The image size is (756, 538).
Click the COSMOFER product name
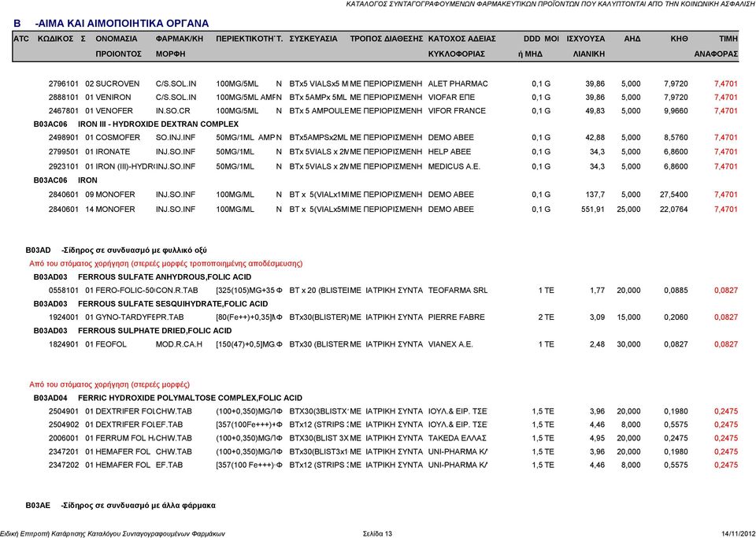tap(117, 137)
